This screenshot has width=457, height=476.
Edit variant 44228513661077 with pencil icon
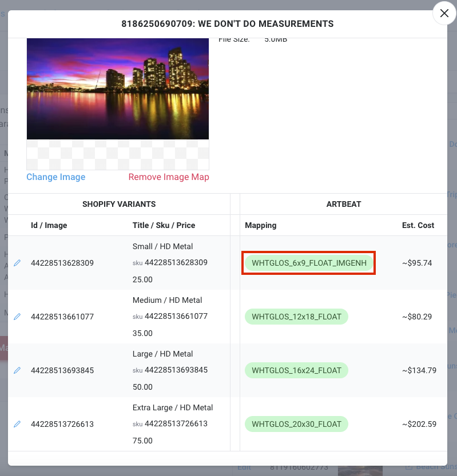click(x=17, y=317)
